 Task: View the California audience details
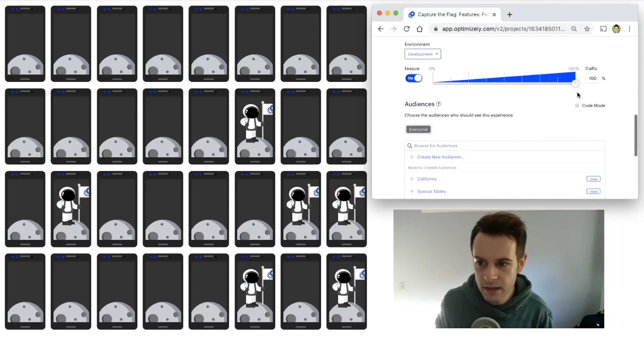click(x=593, y=179)
